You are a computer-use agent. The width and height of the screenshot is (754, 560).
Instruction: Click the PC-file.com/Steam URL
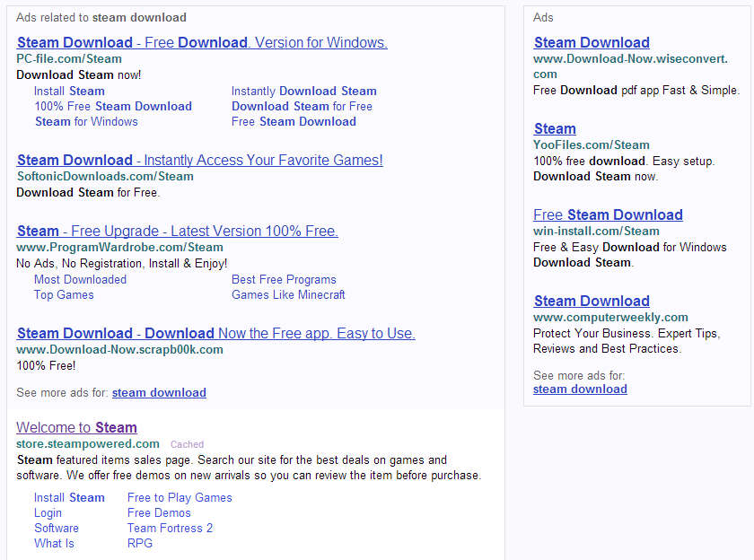tap(69, 58)
